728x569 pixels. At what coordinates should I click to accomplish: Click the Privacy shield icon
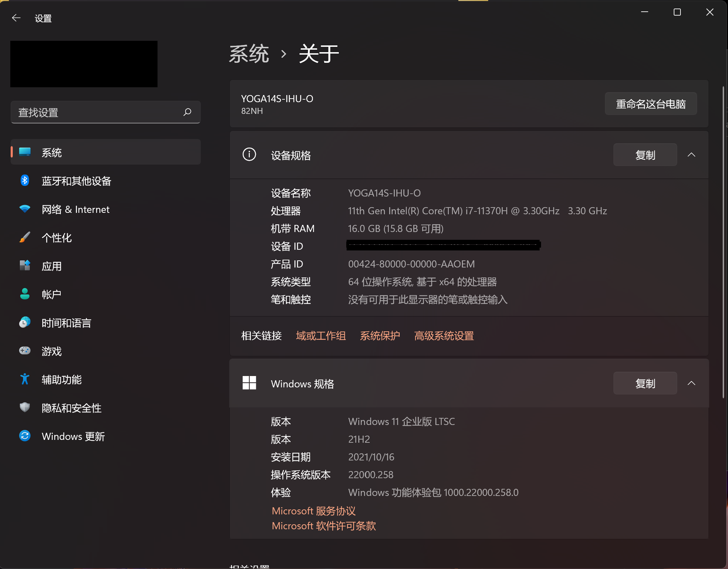[x=25, y=408]
